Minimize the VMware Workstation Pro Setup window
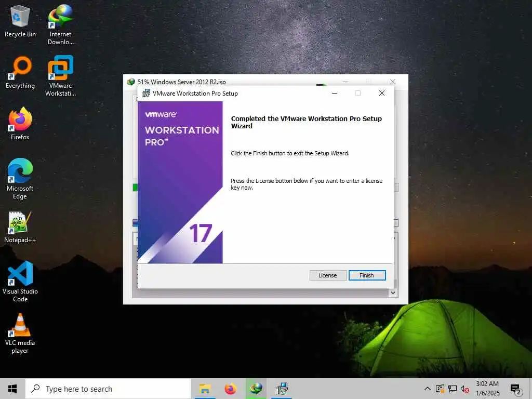The width and height of the screenshot is (532, 399). point(335,94)
